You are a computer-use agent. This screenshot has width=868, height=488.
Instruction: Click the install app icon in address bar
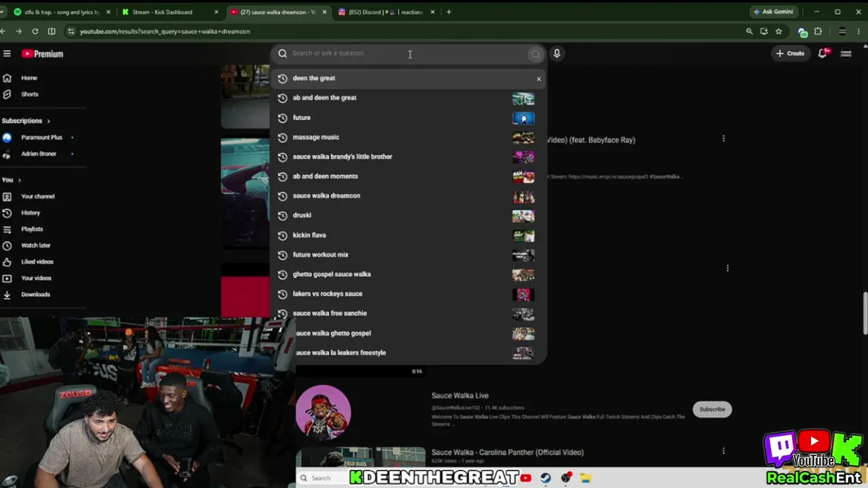[x=764, y=31]
